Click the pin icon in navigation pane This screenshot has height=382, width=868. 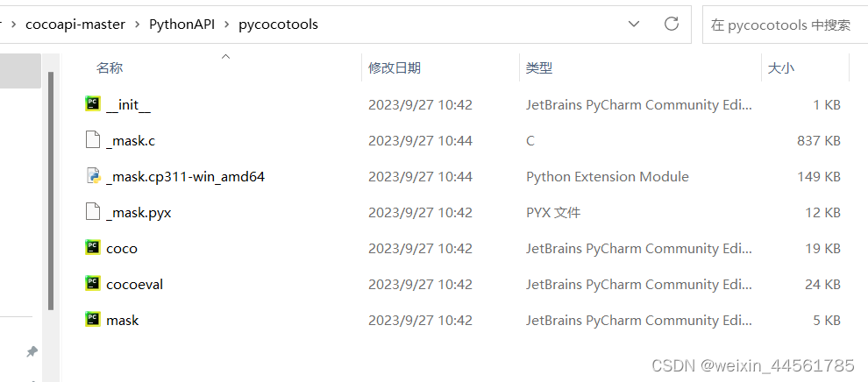[x=32, y=351]
